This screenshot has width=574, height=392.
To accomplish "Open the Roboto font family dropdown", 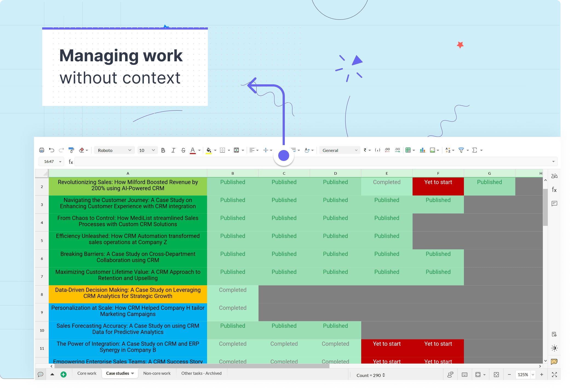I will 114,150.
